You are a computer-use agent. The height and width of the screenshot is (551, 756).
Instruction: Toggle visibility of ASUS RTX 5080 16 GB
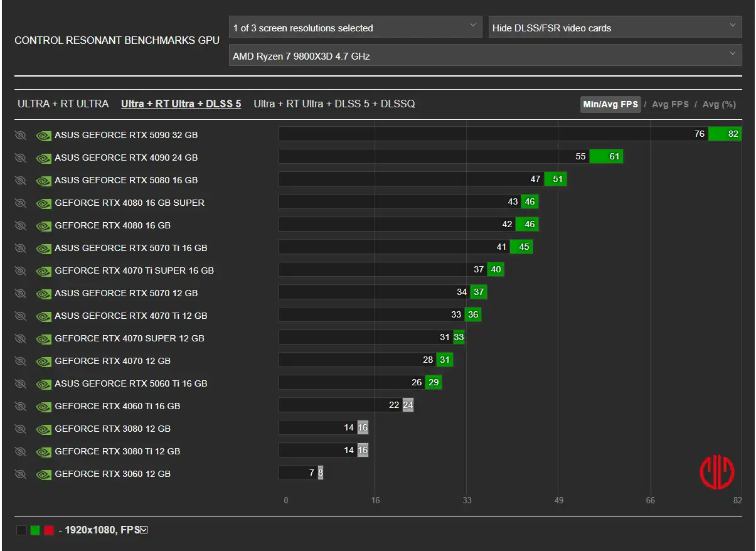(x=20, y=180)
